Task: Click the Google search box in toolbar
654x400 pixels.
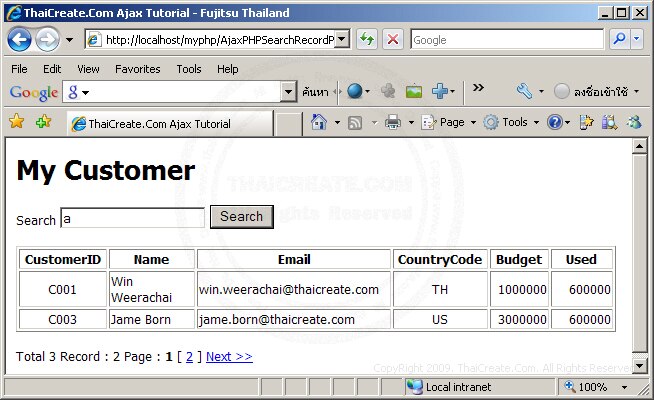Action: 507,40
